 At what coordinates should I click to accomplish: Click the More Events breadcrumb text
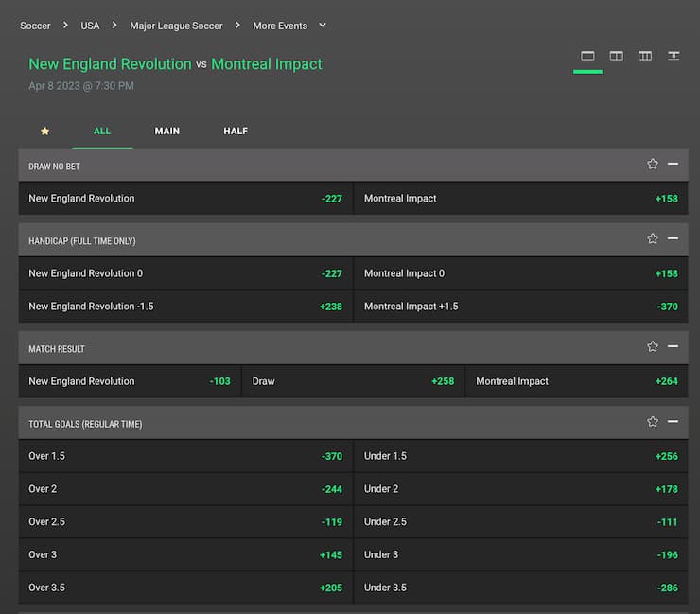tap(280, 26)
